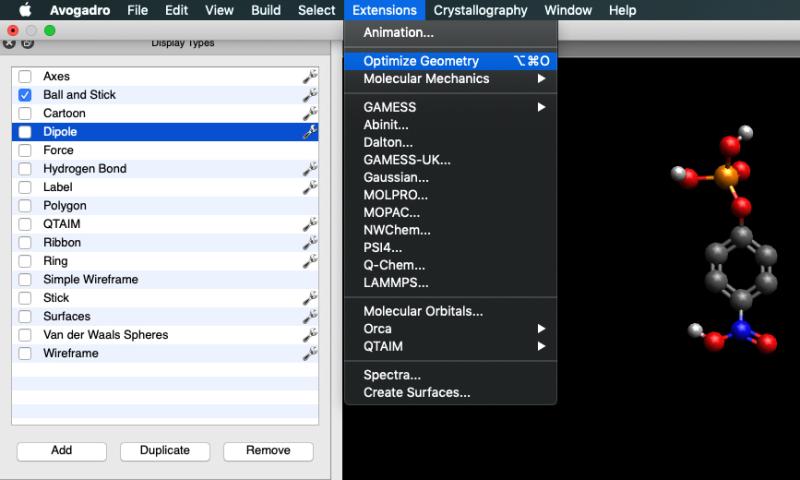This screenshot has height=480, width=800.
Task: Open Molecular Orbitals... entry
Action: coord(451,311)
